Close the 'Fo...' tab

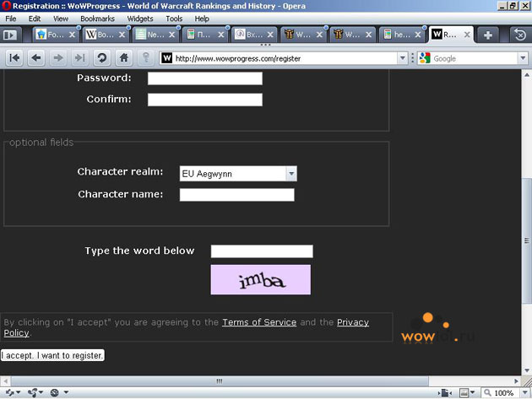(x=73, y=35)
